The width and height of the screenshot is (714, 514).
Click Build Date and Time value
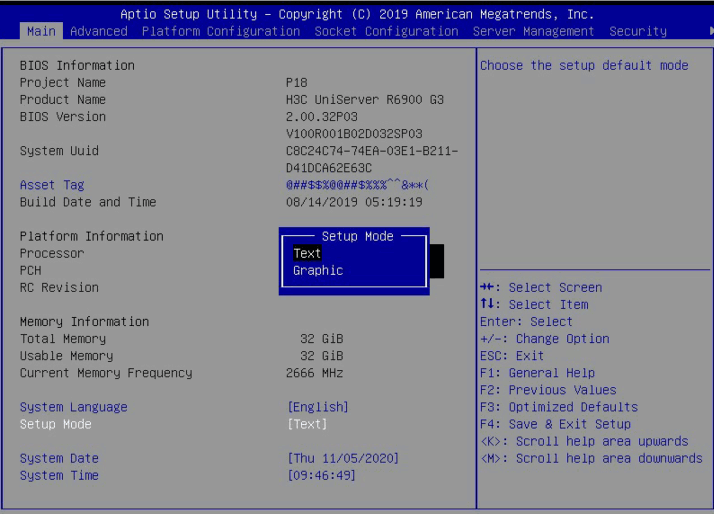coord(354,202)
